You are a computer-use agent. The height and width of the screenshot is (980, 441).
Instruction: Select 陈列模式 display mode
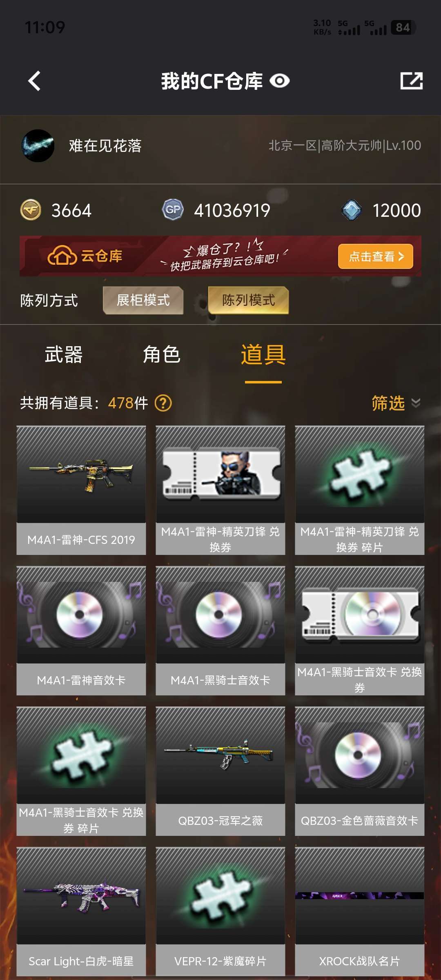pos(248,300)
